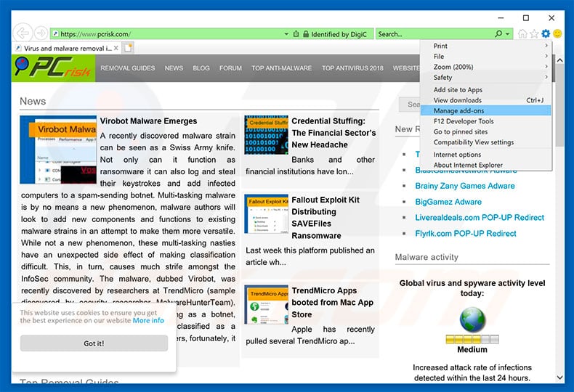The image size is (574, 392).
Task: Click the globe virus activity icon
Action: click(x=472, y=319)
